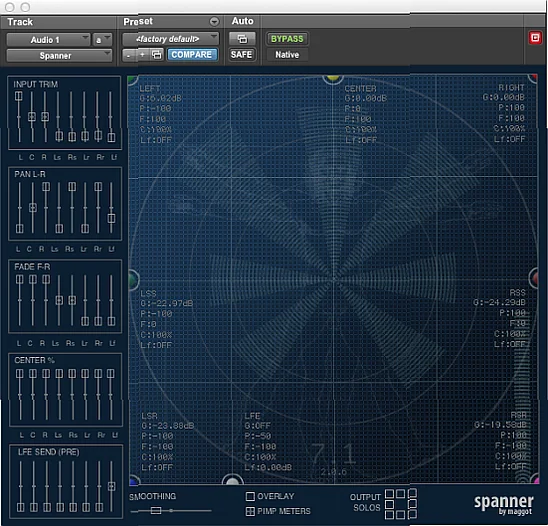Click the white LFE node on the panner's bottom edge
The image size is (548, 526).
tap(232, 480)
